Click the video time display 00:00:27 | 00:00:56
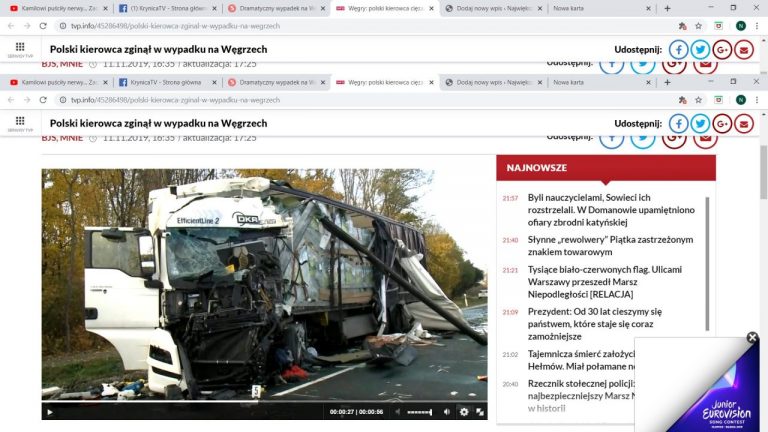 (356, 412)
